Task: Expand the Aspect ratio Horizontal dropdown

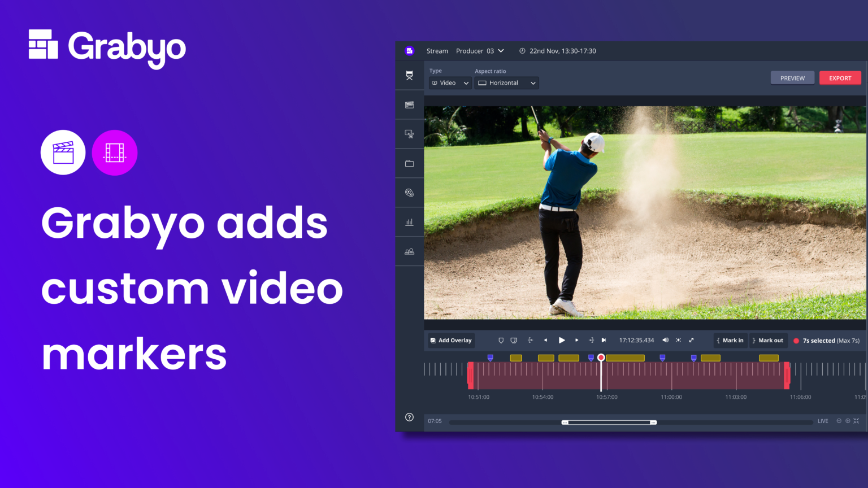Action: pos(506,82)
